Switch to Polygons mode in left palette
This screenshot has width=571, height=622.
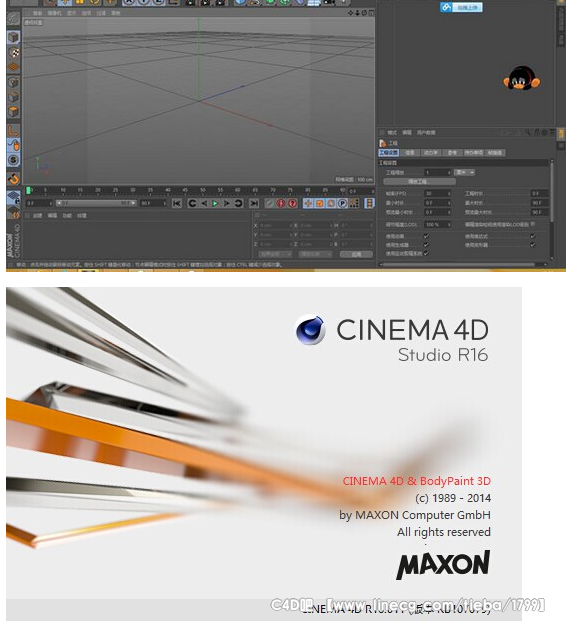click(x=13, y=112)
